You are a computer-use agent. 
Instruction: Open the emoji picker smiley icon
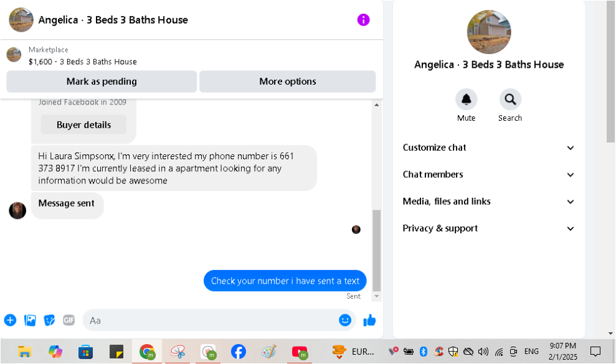344,320
